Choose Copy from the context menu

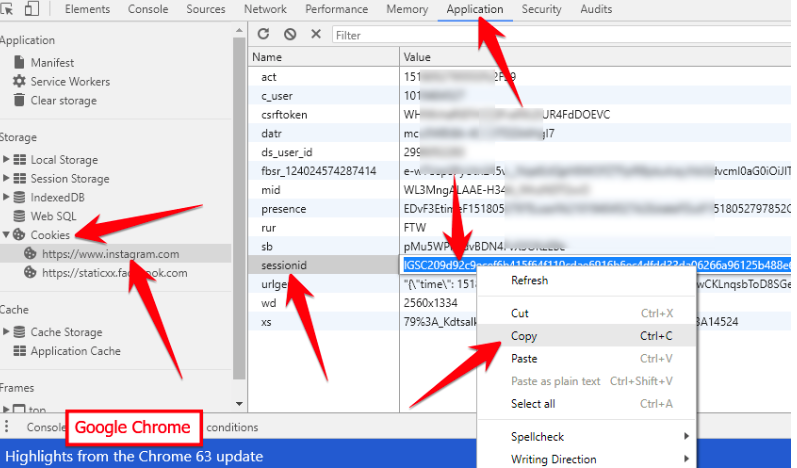click(x=523, y=337)
